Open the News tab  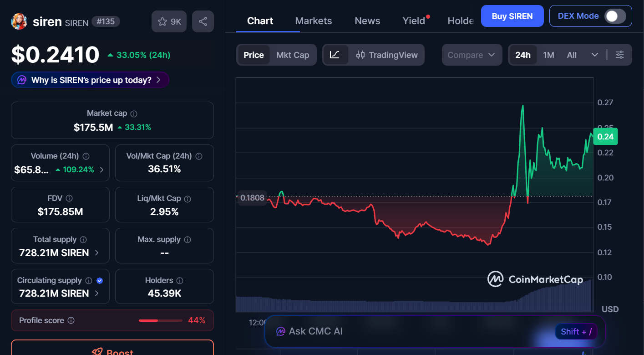(367, 21)
